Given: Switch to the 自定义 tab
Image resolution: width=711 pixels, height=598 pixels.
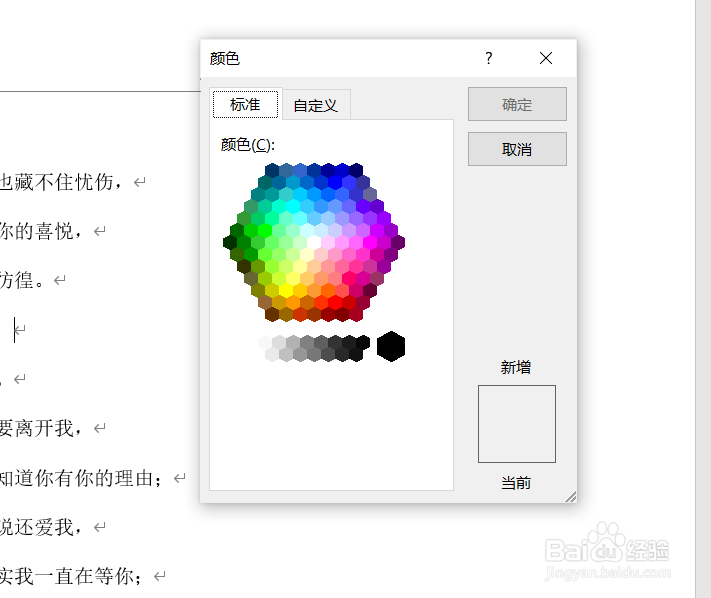Looking at the screenshot, I should pos(316,105).
